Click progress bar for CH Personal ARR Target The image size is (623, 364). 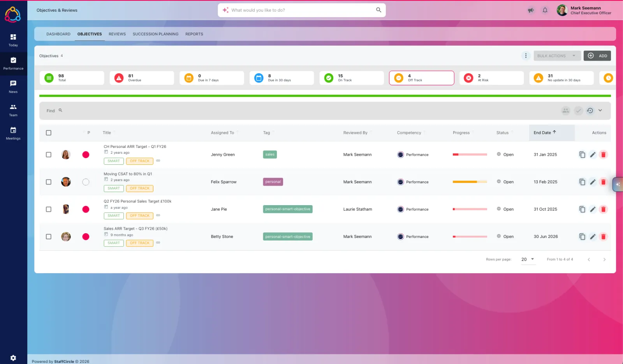pyautogui.click(x=470, y=155)
